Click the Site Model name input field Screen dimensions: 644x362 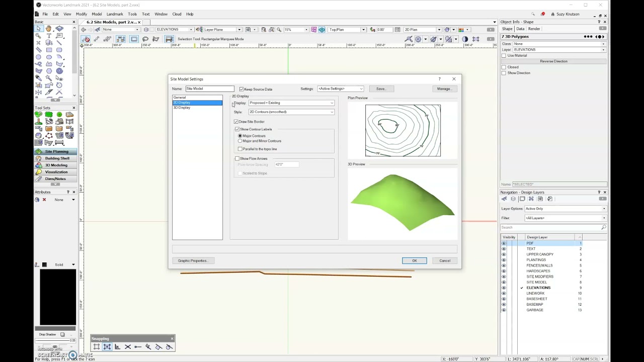point(210,88)
